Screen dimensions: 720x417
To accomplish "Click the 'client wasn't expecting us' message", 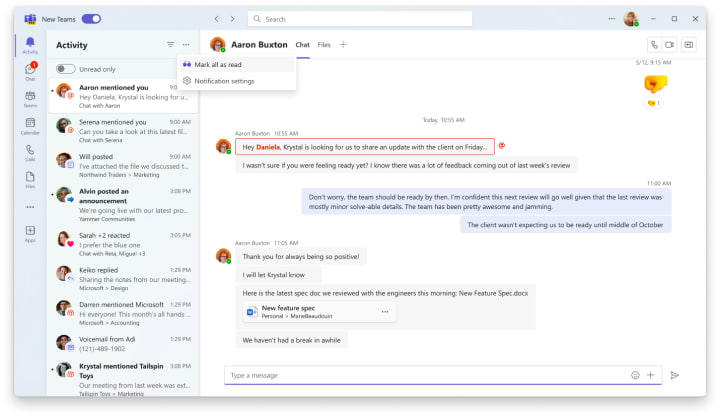I will (x=565, y=225).
